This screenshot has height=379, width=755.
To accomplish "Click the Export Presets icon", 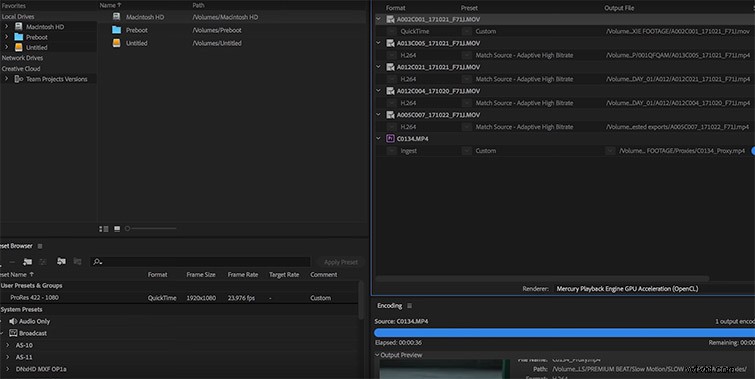I will (78, 261).
